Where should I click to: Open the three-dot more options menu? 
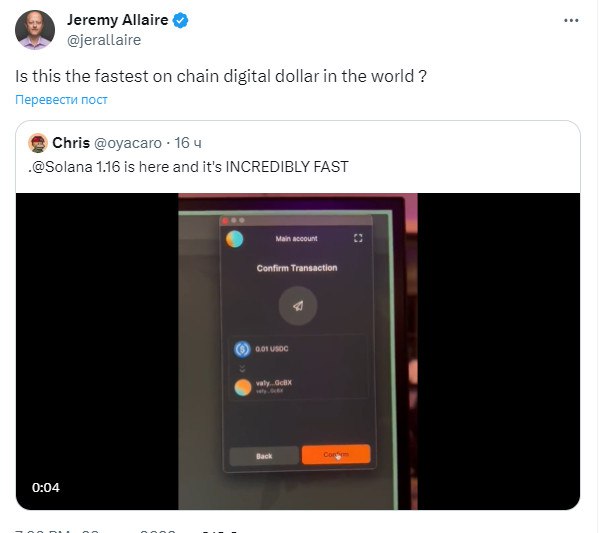click(571, 20)
